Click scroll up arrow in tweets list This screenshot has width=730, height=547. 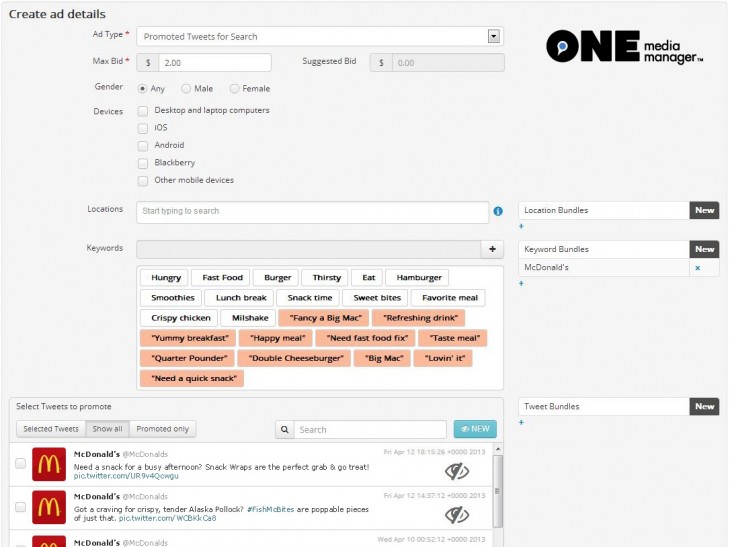[498, 449]
